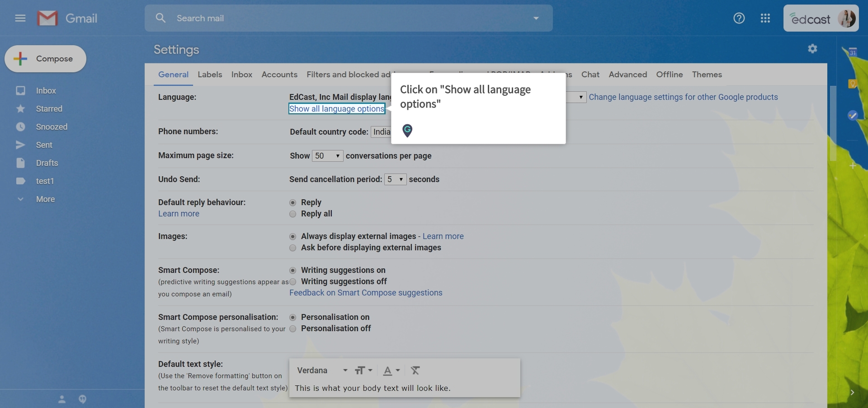Click the Remove formatting icon
The height and width of the screenshot is (408, 868).
[x=415, y=370]
